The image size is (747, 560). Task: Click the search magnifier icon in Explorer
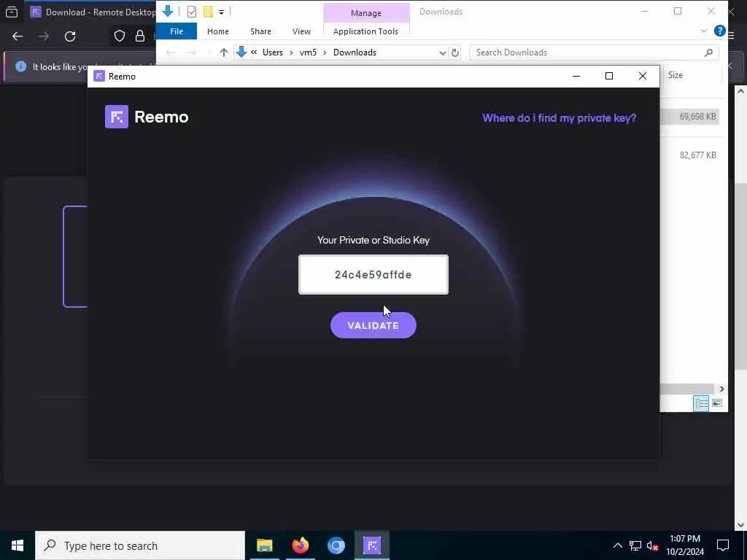708,52
